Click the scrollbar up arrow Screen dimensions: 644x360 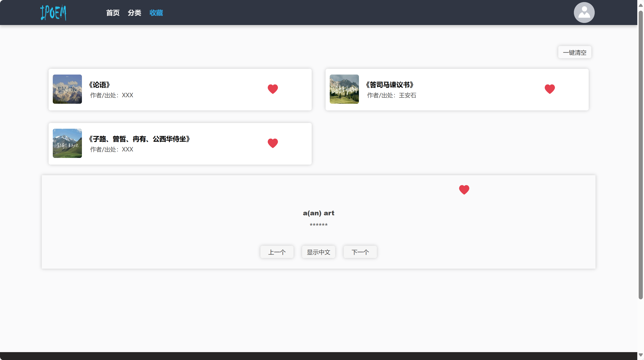641,5
